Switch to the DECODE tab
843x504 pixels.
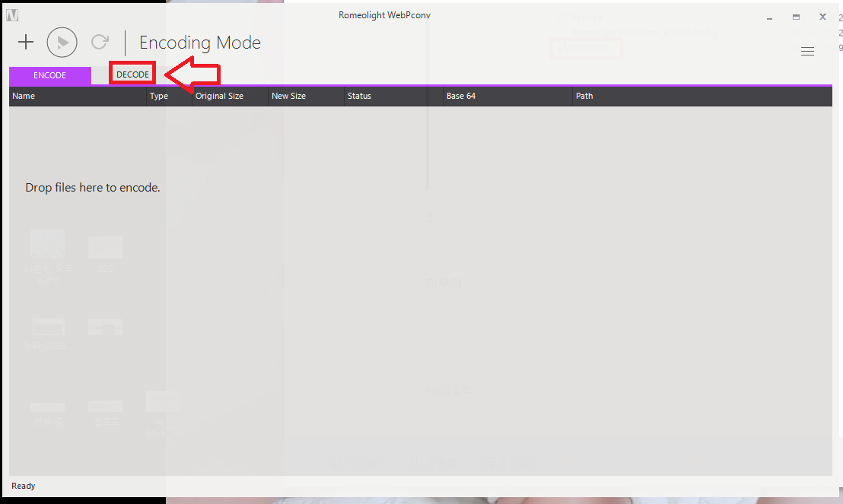coord(132,74)
